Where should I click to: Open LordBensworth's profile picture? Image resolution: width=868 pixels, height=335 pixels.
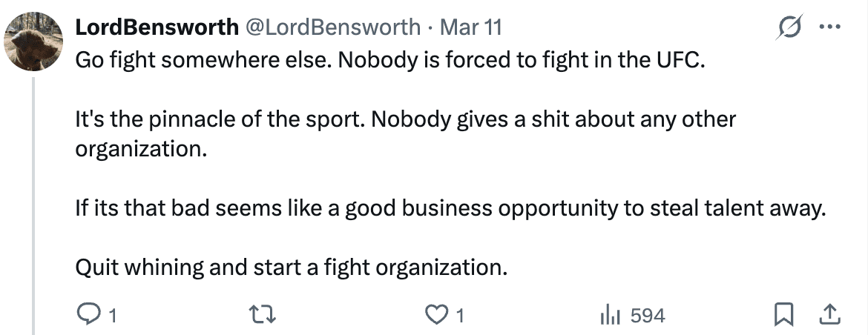pyautogui.click(x=34, y=42)
